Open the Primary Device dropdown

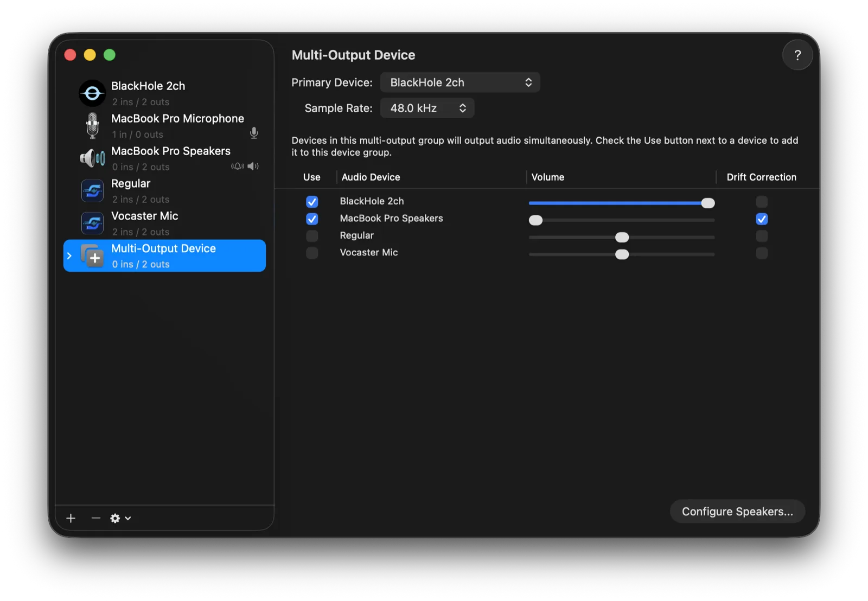pyautogui.click(x=460, y=82)
